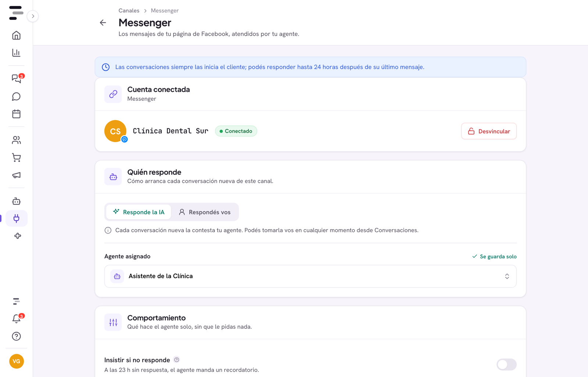
Task: Open the chat bubble icon in sidebar
Action: 16,96
